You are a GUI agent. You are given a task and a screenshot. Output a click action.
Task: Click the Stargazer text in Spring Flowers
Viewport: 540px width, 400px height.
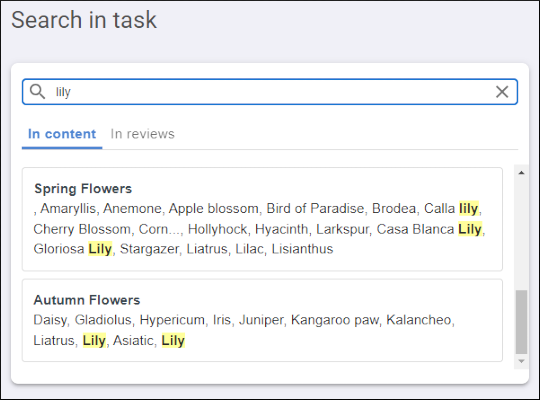[149, 249]
